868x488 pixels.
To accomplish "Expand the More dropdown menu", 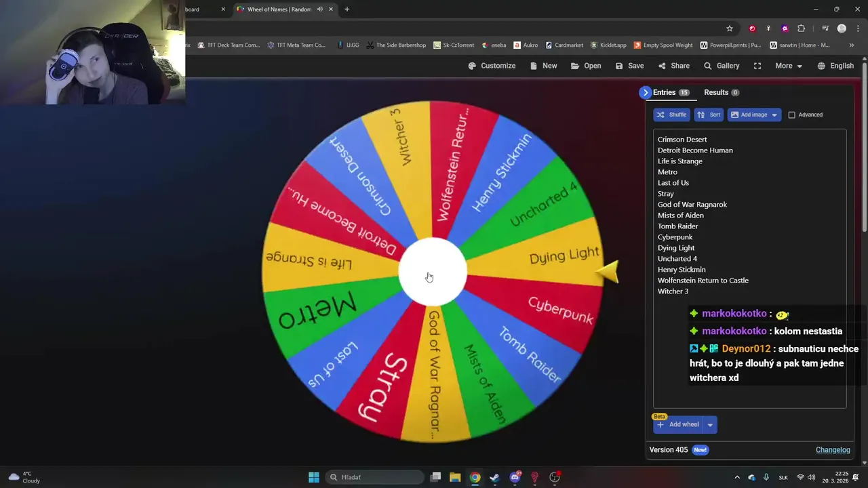I will pyautogui.click(x=789, y=66).
